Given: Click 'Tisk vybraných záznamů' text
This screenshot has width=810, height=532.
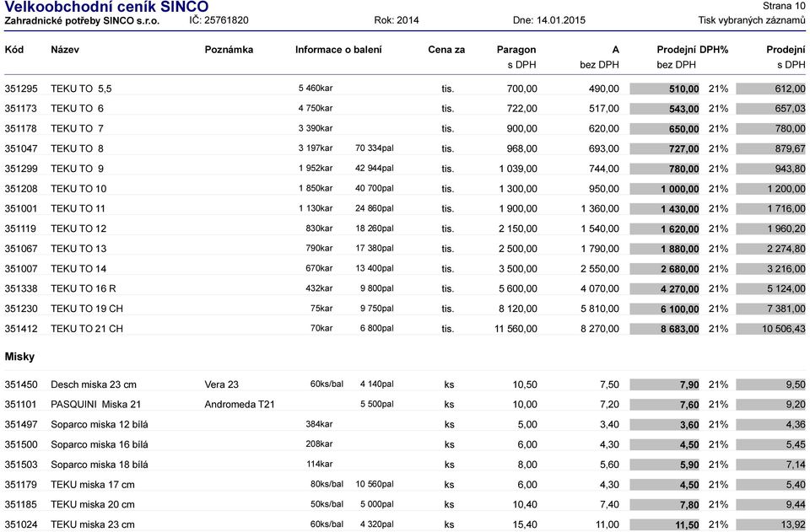Looking at the screenshot, I should click(752, 20).
